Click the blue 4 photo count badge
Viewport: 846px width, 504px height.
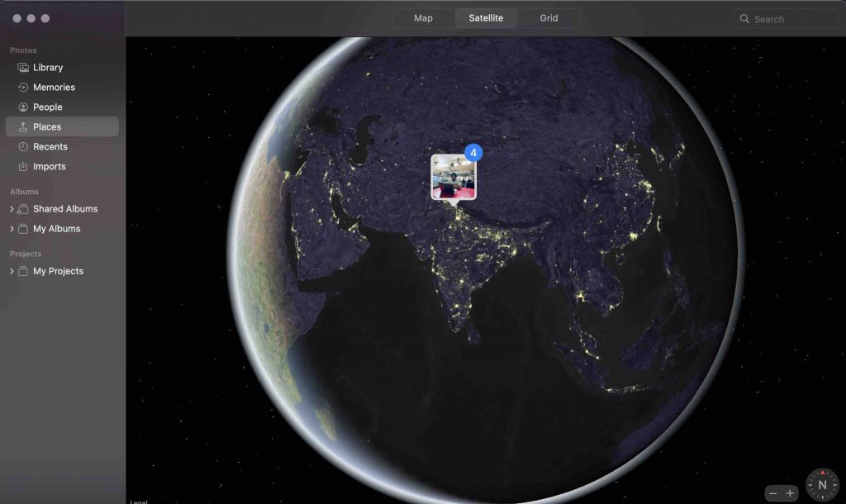click(x=473, y=153)
